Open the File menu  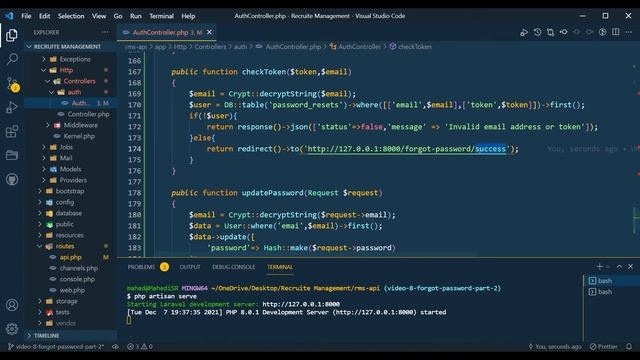point(26,16)
